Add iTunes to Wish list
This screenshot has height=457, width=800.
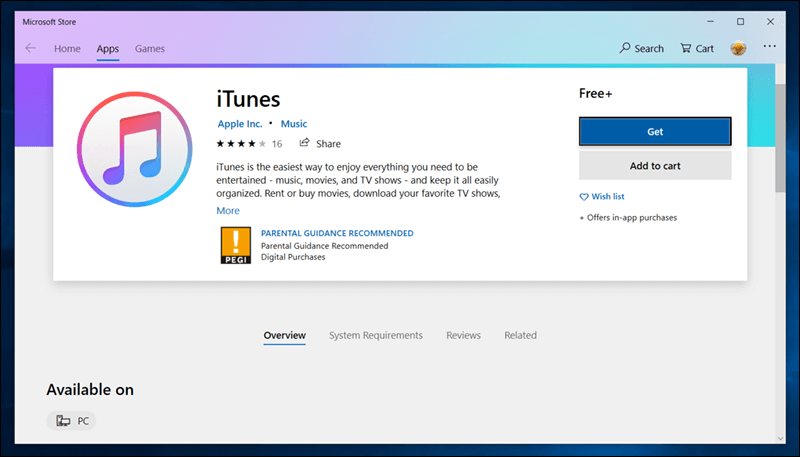pos(602,196)
